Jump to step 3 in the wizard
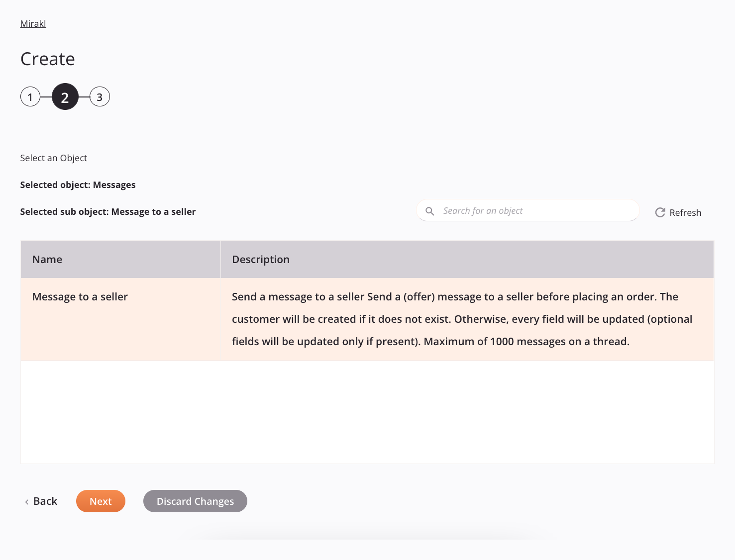 100,97
